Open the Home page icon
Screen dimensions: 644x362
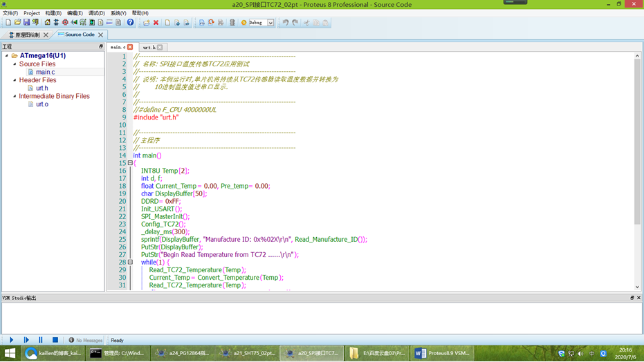tap(47, 23)
